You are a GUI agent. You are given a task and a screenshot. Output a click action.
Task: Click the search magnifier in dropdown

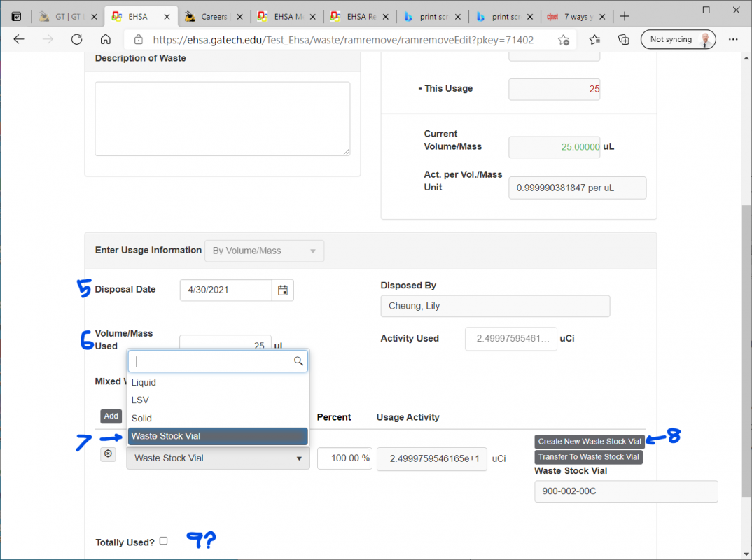[x=298, y=361]
